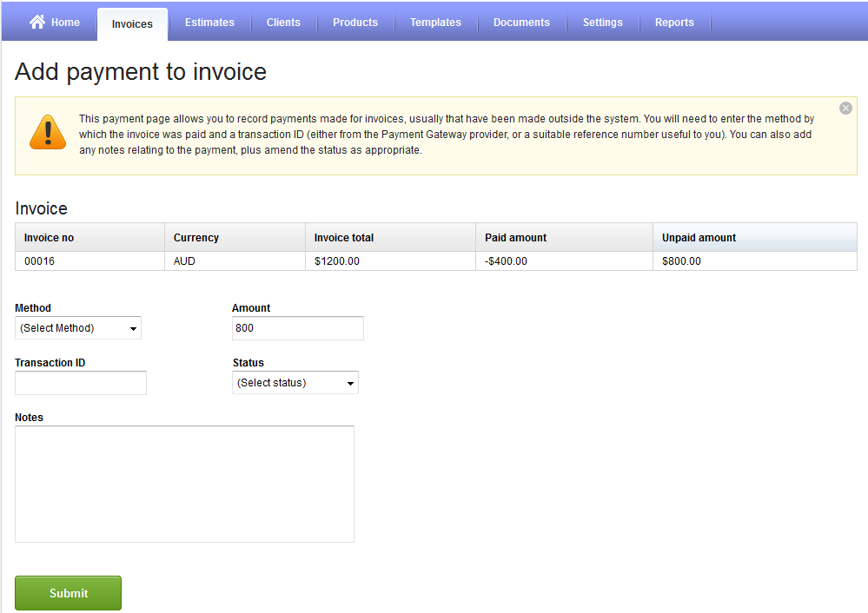Expand the Status dropdown
868x613 pixels.
tap(295, 383)
